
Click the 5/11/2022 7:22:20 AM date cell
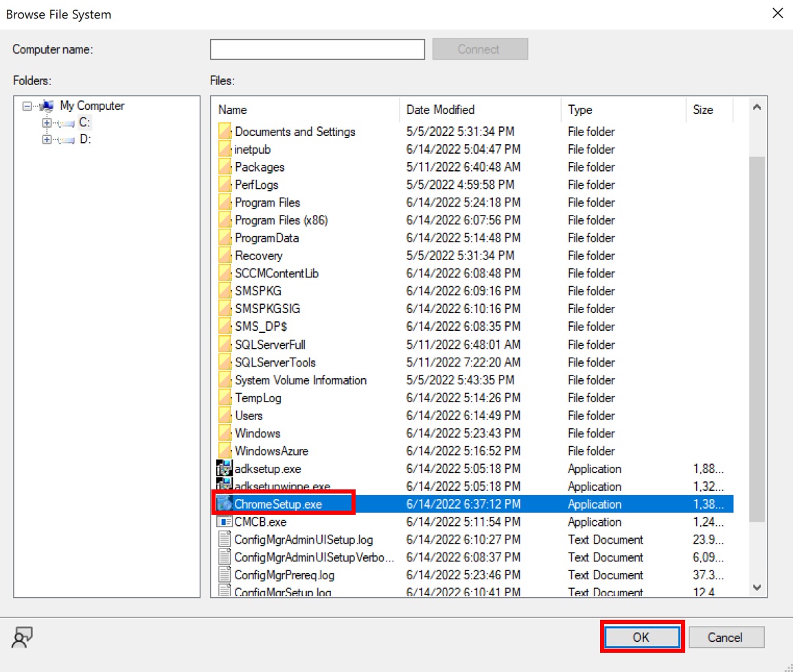(463, 362)
